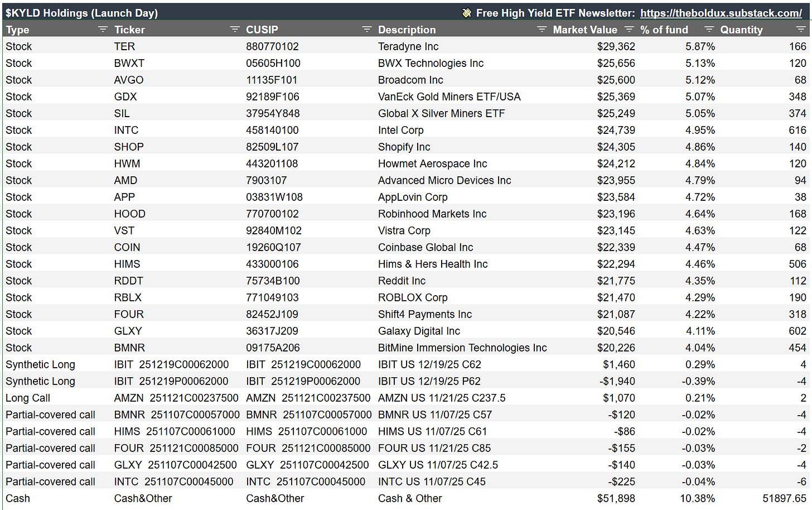Open the CUSIP column filter dropdown
812x510 pixels.
366,30
